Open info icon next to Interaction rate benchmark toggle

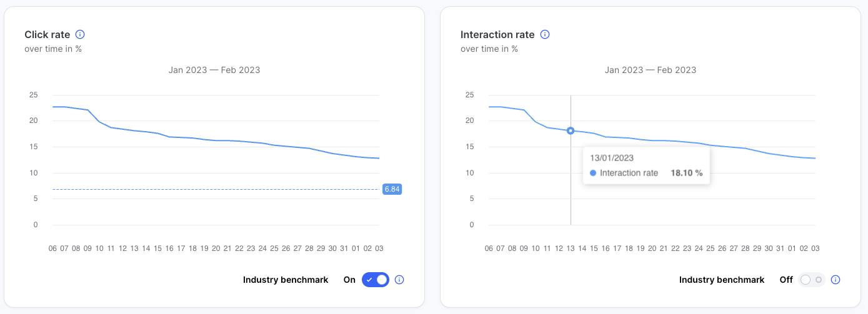click(x=836, y=280)
